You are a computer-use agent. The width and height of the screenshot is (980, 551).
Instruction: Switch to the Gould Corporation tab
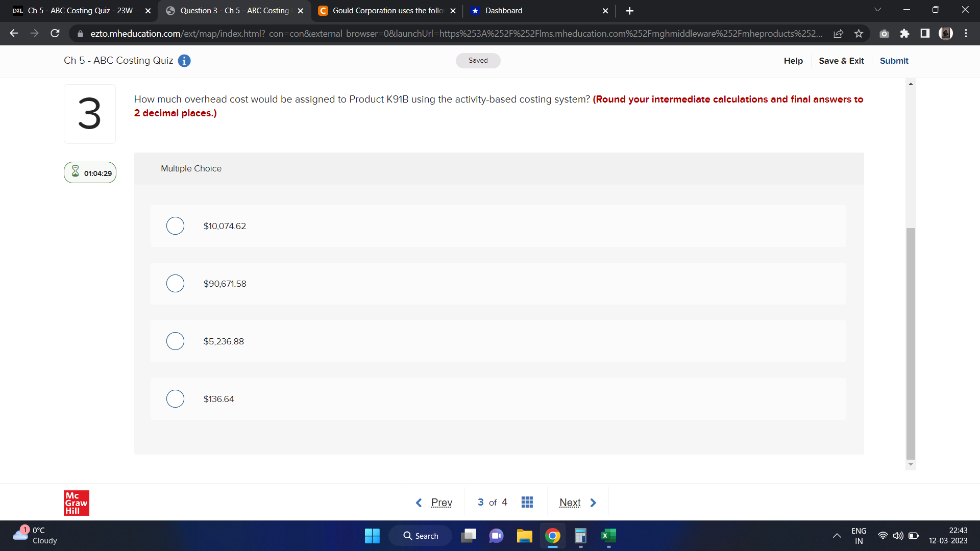pyautogui.click(x=383, y=10)
